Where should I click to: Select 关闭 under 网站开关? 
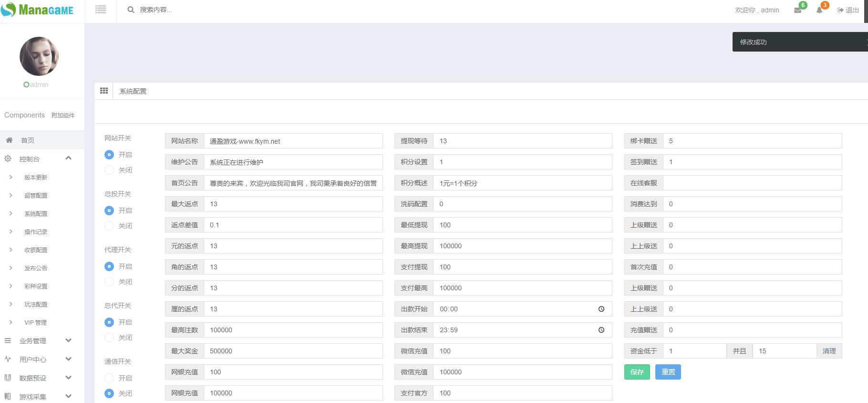(x=109, y=170)
